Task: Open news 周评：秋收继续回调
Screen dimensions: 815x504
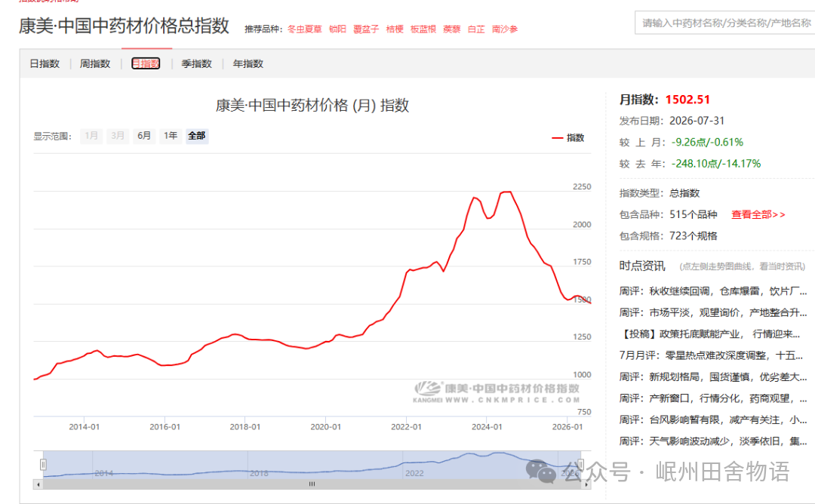Action: tap(712, 291)
